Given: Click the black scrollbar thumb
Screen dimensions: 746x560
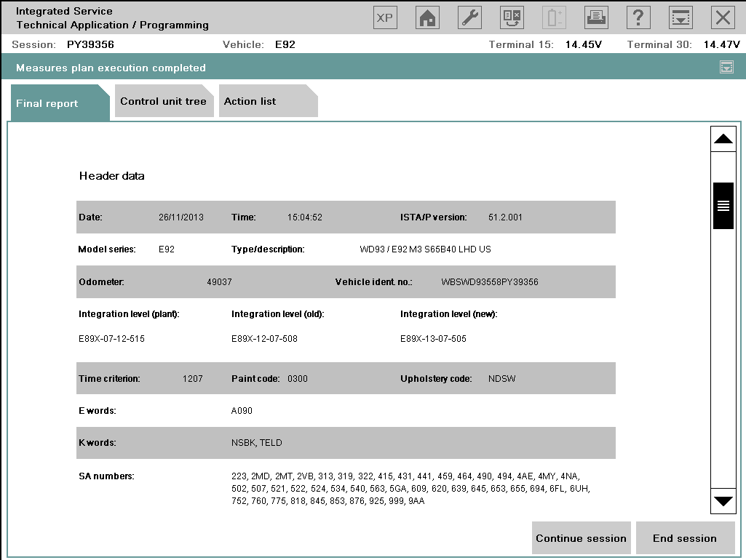Looking at the screenshot, I should point(723,206).
